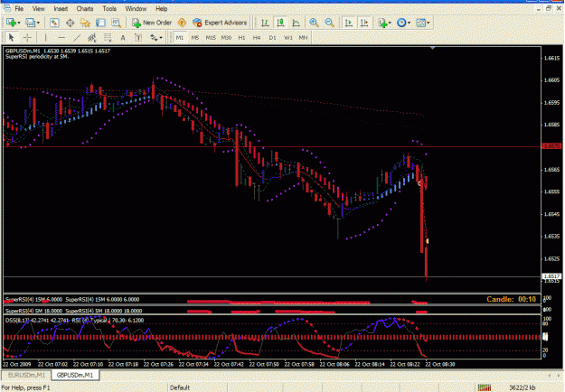
Task: Select the M30 timeframe button
Action: click(x=226, y=37)
